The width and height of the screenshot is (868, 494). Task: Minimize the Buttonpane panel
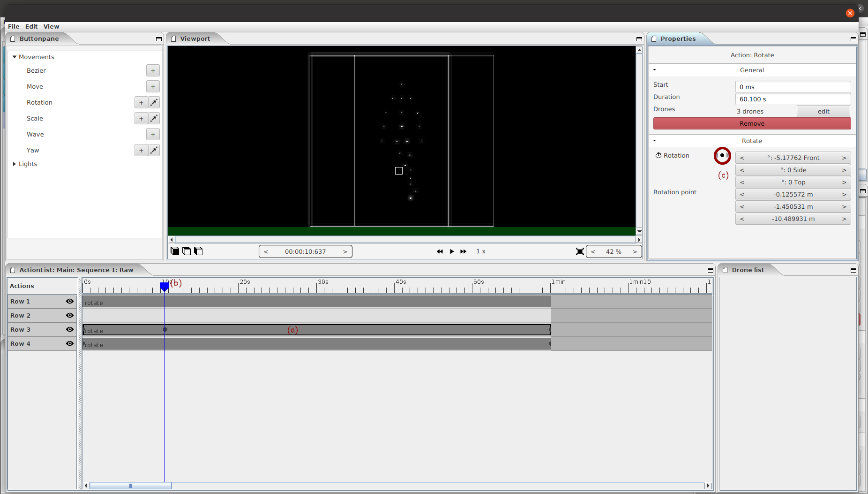tap(159, 39)
